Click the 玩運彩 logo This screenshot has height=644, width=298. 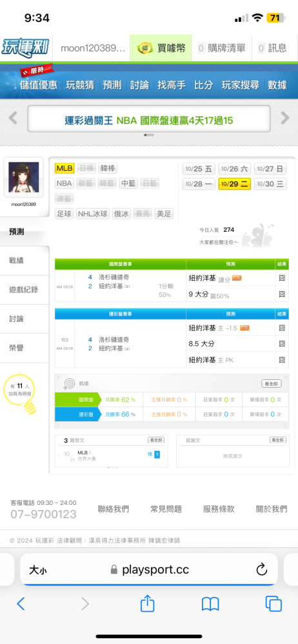click(25, 47)
